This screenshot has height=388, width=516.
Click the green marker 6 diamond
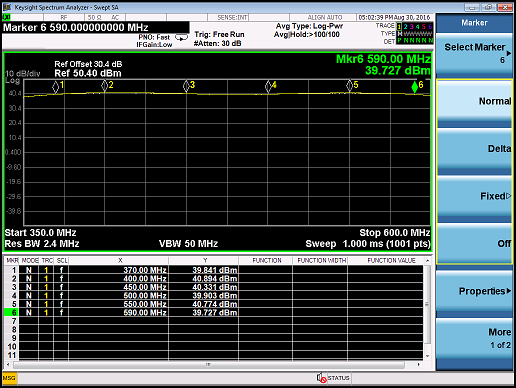[x=414, y=87]
